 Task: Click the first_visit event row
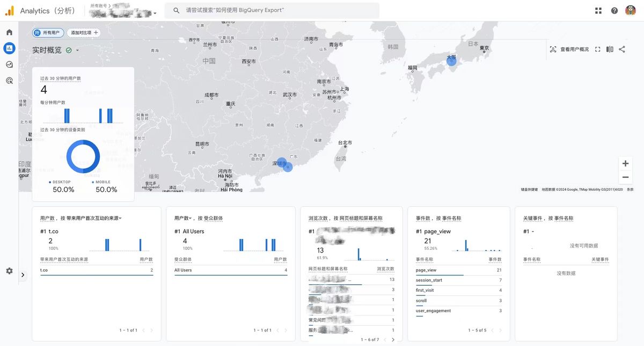point(459,291)
